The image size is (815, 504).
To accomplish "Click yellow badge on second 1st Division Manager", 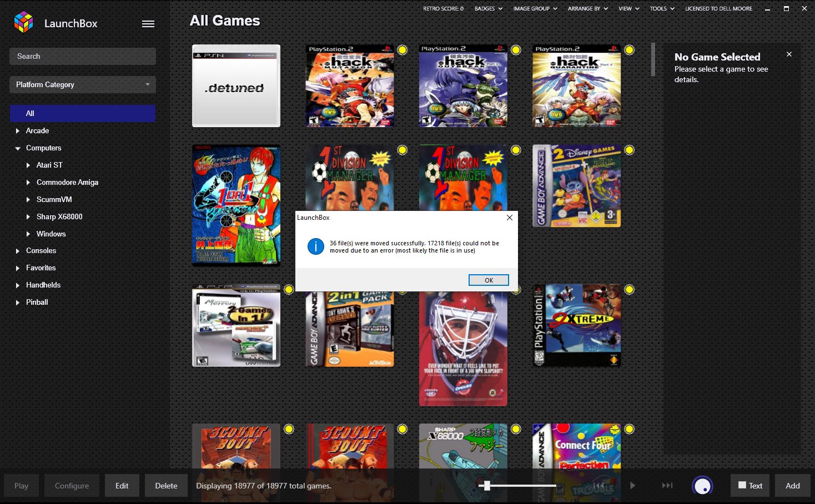I will [516, 150].
